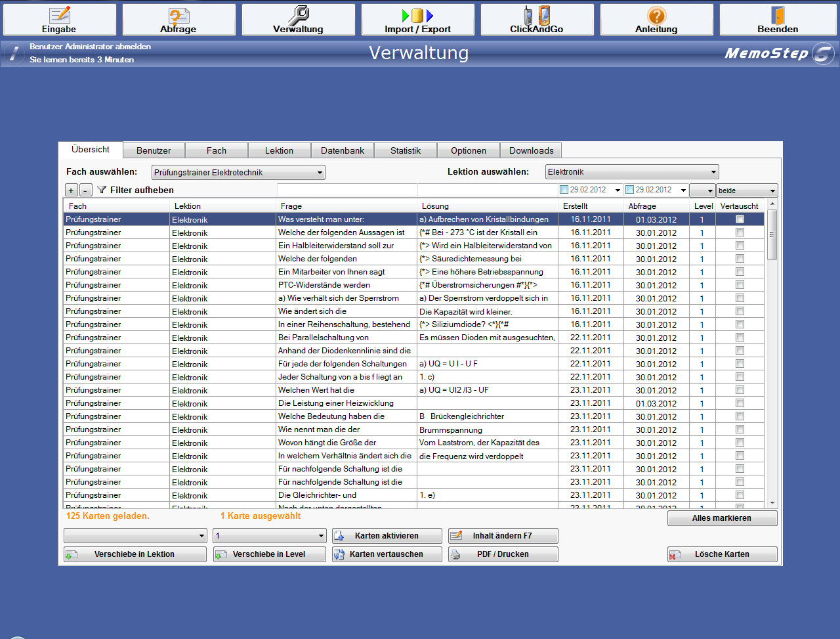
Task: Expand the Fach auswählen dropdown
Action: coord(320,173)
